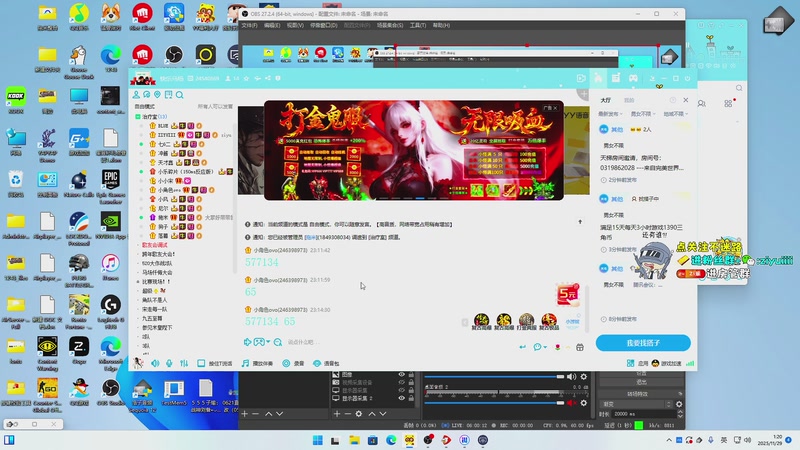
Task: Toggle the YY microphone icon
Action: click(x=169, y=363)
